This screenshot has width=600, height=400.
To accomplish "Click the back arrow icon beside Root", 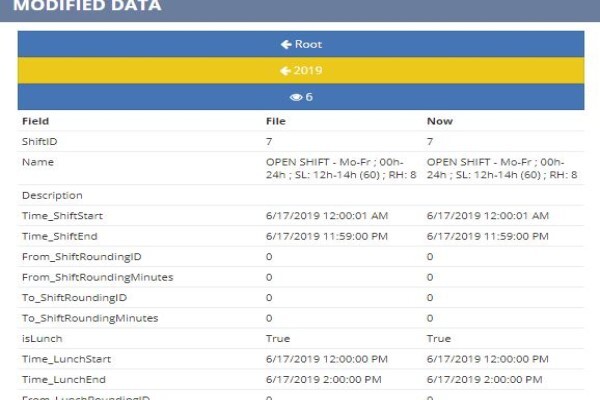I will (x=286, y=44).
